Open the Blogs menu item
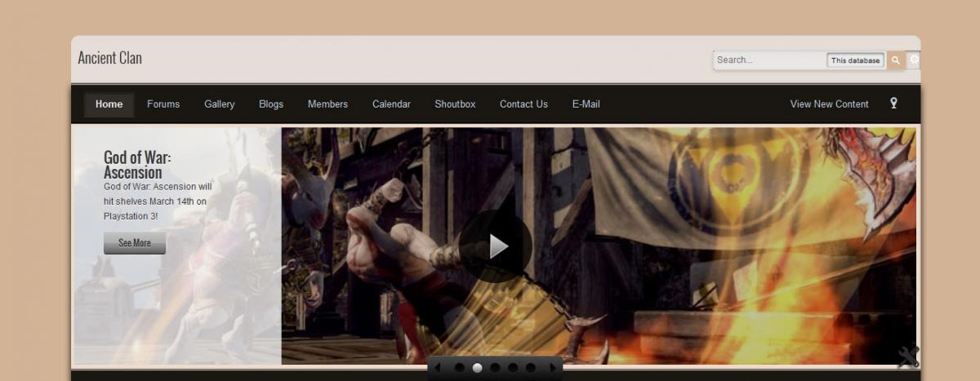Viewport: 980px width, 381px height. pos(271,104)
